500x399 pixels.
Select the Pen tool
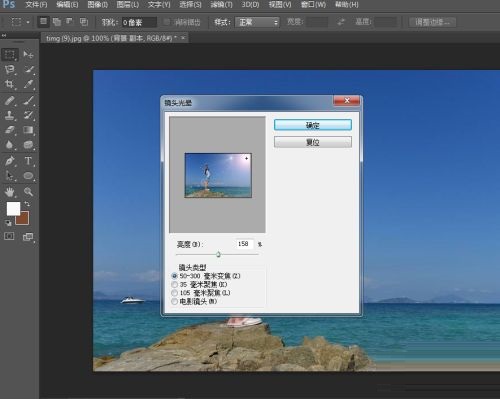[x=10, y=161]
